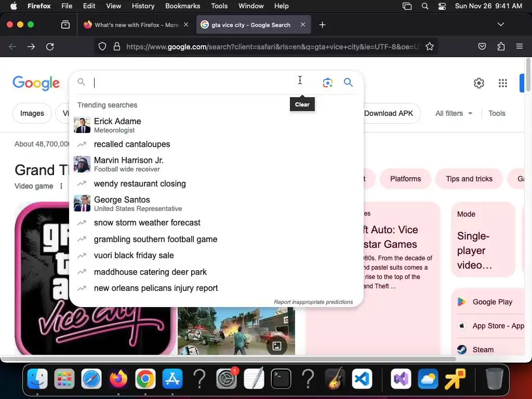Reload the current page
Image resolution: width=532 pixels, height=399 pixels.
50,46
